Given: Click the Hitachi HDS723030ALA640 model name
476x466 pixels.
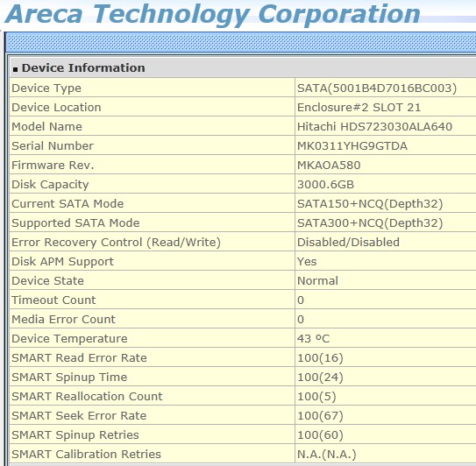Looking at the screenshot, I should (374, 126).
